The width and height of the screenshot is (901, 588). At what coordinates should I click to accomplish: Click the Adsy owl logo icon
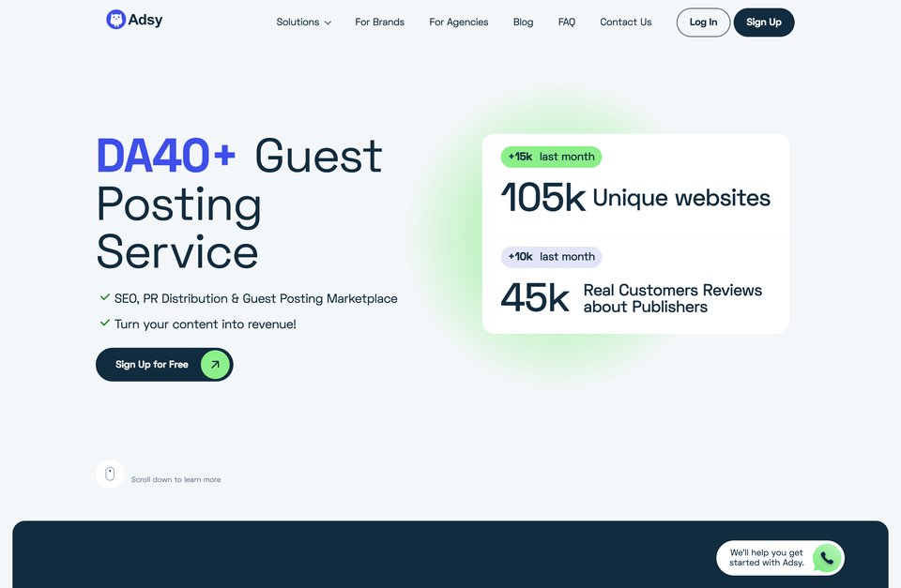point(116,20)
